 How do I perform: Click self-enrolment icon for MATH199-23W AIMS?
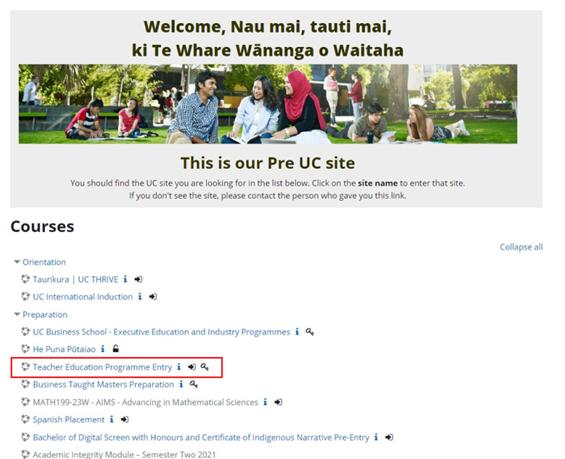[278, 402]
